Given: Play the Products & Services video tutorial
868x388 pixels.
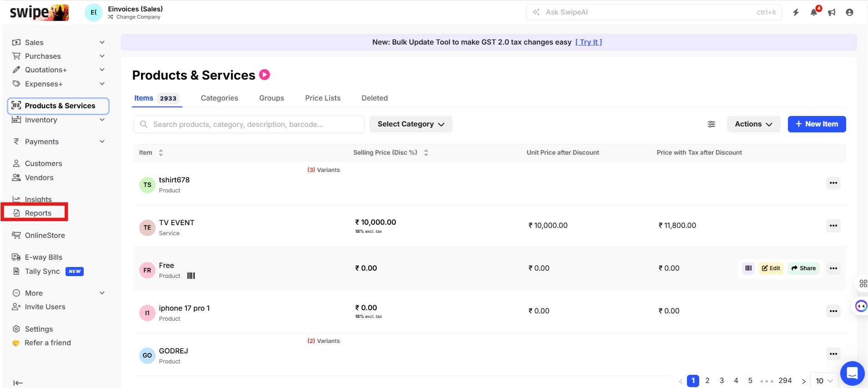Looking at the screenshot, I should click(265, 75).
